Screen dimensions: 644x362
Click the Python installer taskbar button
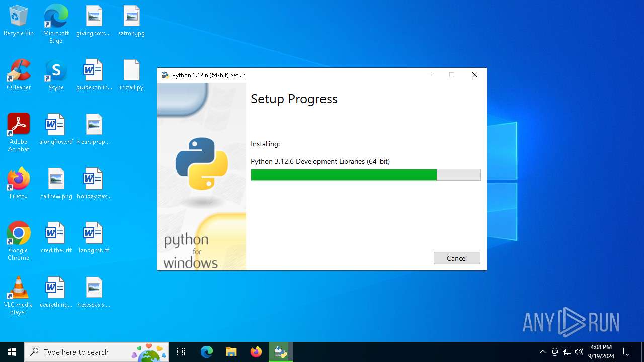click(x=280, y=352)
